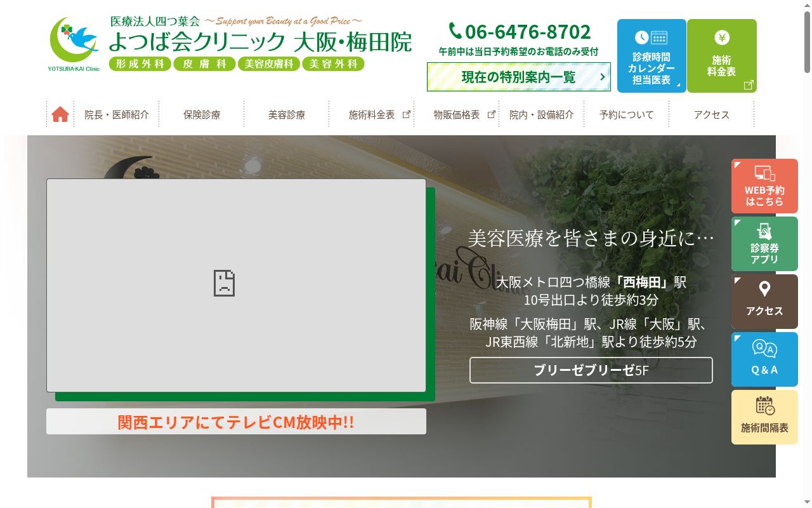812x508 pixels.
Task: Click the 美容皮膚科 green tag
Action: (269, 63)
